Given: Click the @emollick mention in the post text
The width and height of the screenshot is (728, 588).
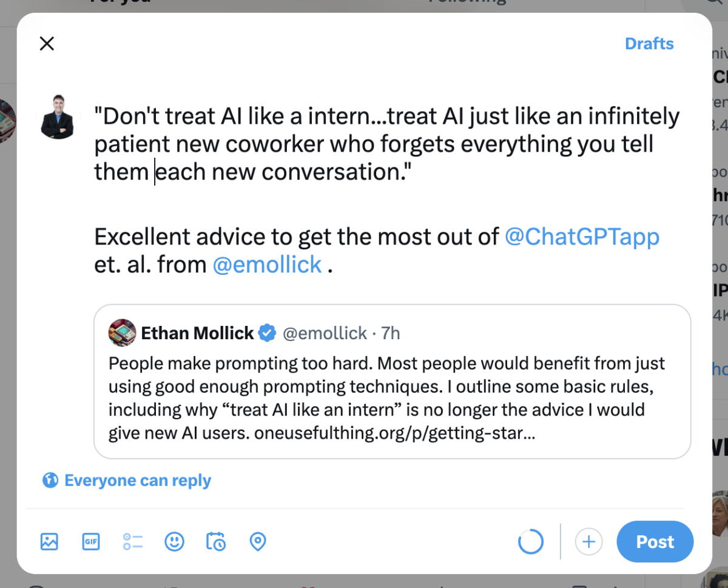Looking at the screenshot, I should (267, 265).
